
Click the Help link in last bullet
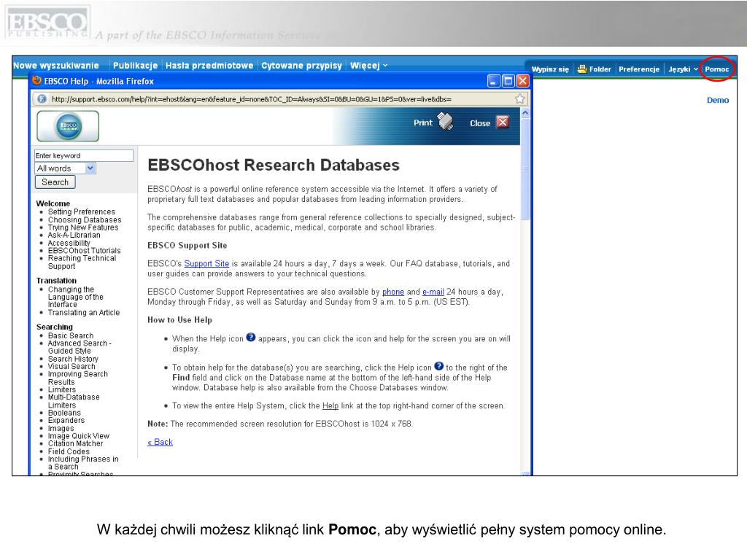pos(330,405)
